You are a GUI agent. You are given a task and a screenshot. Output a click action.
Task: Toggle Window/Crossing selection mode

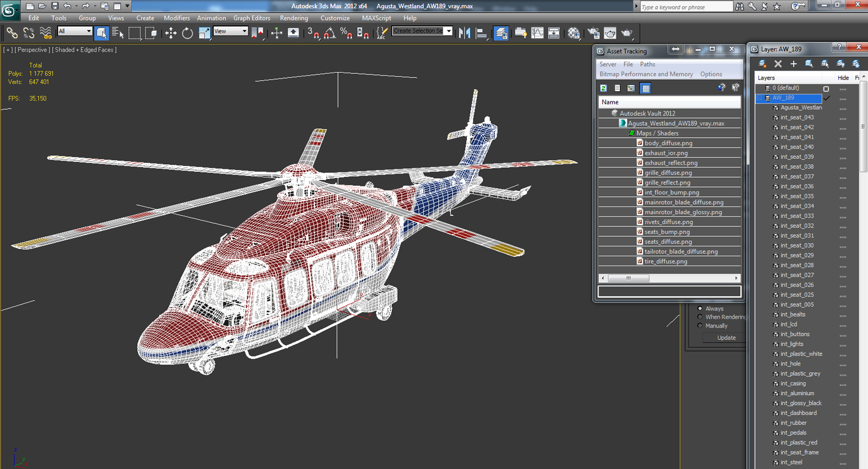(151, 33)
